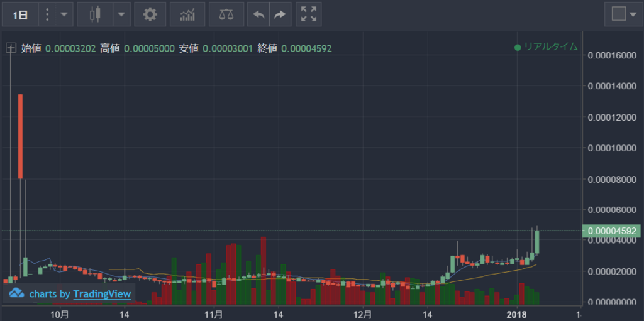Click the 始値 0.00003202 value
The width and height of the screenshot is (644, 321).
pyautogui.click(x=70, y=49)
